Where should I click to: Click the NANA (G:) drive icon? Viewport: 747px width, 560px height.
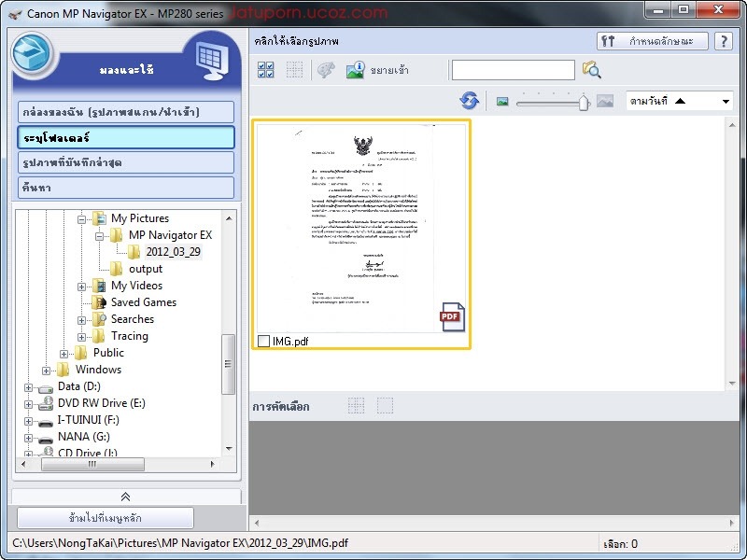(46, 440)
